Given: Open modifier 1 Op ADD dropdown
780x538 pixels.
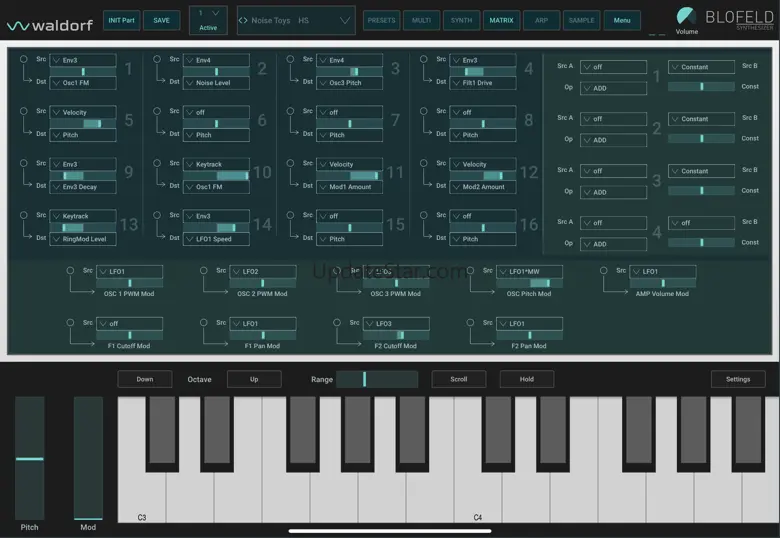Looking at the screenshot, I should click(613, 89).
